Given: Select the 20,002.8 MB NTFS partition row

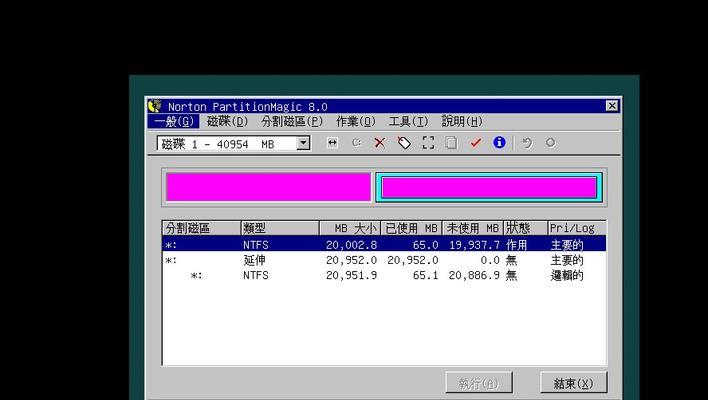Looking at the screenshot, I should [x=384, y=245].
